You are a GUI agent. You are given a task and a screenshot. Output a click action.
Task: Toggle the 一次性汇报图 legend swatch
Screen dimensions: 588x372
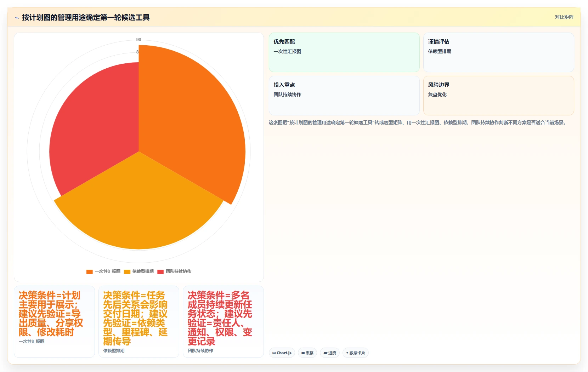89,271
